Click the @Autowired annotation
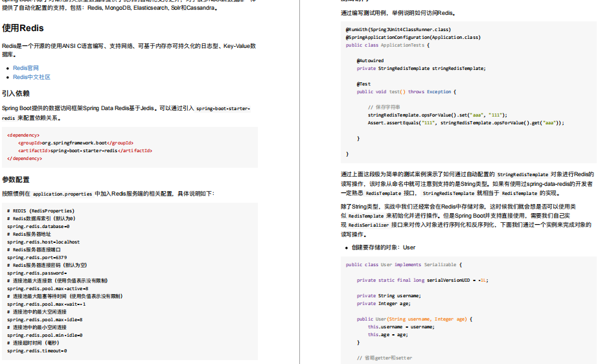Screen dimensions: 598x364 pyautogui.click(x=371, y=61)
